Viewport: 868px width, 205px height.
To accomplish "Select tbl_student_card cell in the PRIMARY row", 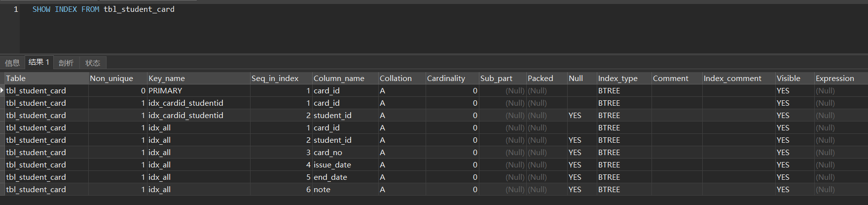I will pyautogui.click(x=46, y=91).
